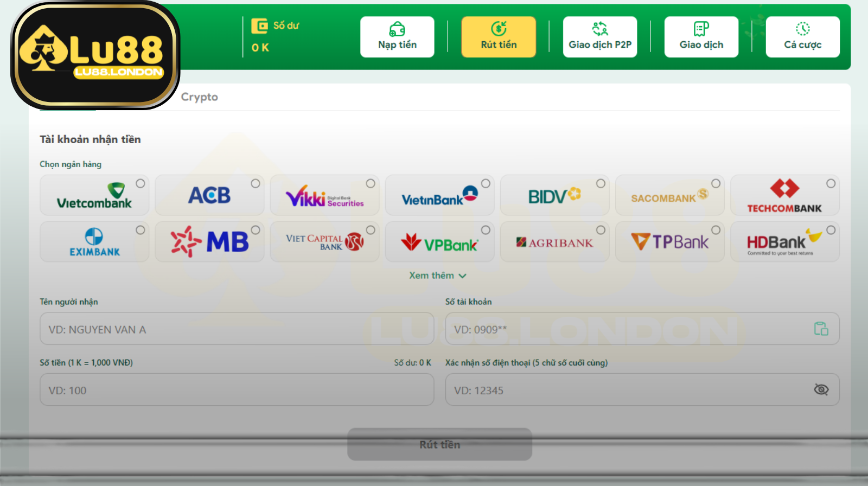Click the Tên người nhận input field
This screenshot has height=486, width=868.
[x=237, y=329]
